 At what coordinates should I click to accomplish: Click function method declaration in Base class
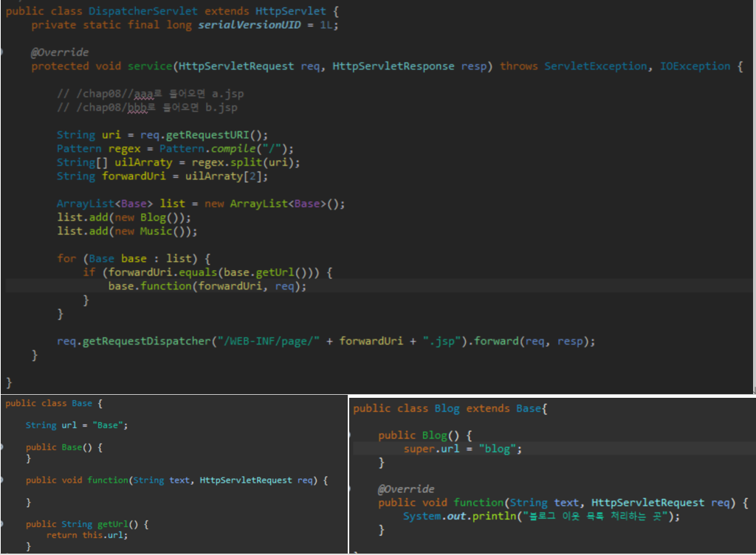[177, 480]
